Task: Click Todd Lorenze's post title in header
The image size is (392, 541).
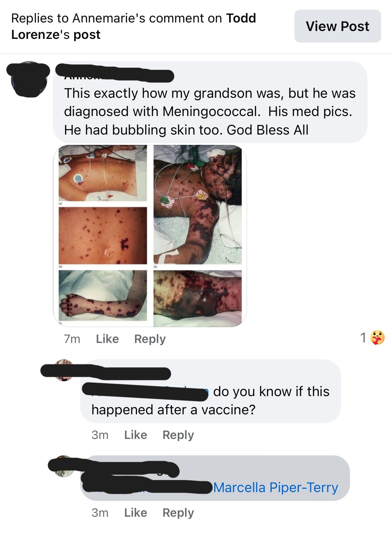Action: (134, 26)
